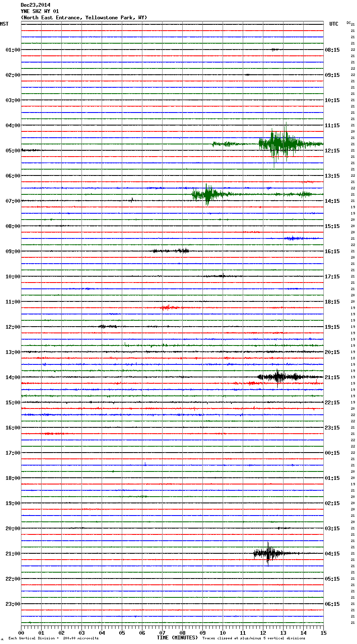The width and height of the screenshot is (357, 644).
Task: Click the North East Entrance, Yellowstone Park location text
Action: 84,18
